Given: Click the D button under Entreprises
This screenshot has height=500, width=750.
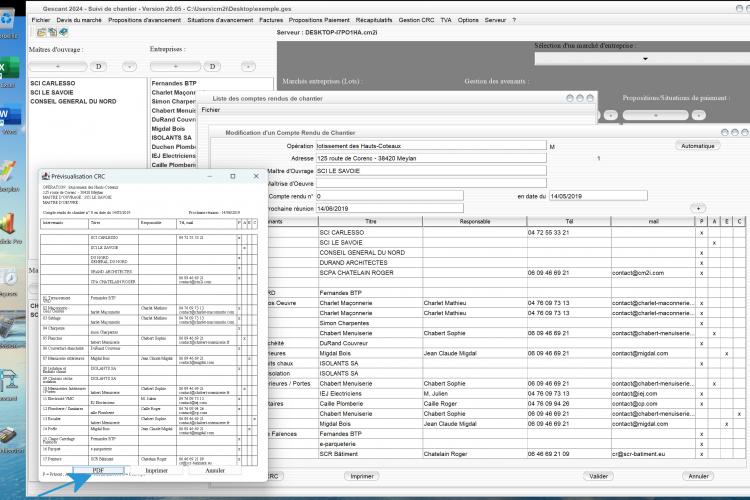Looking at the screenshot, I should (212, 67).
